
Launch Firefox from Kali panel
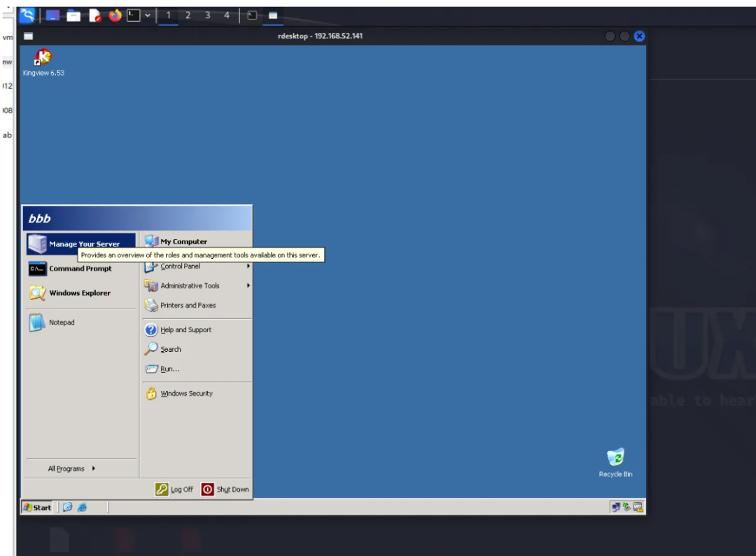click(x=115, y=15)
